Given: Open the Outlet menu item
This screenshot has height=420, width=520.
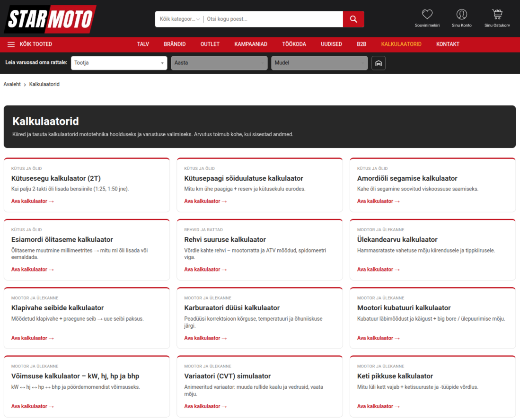Looking at the screenshot, I should pos(210,44).
